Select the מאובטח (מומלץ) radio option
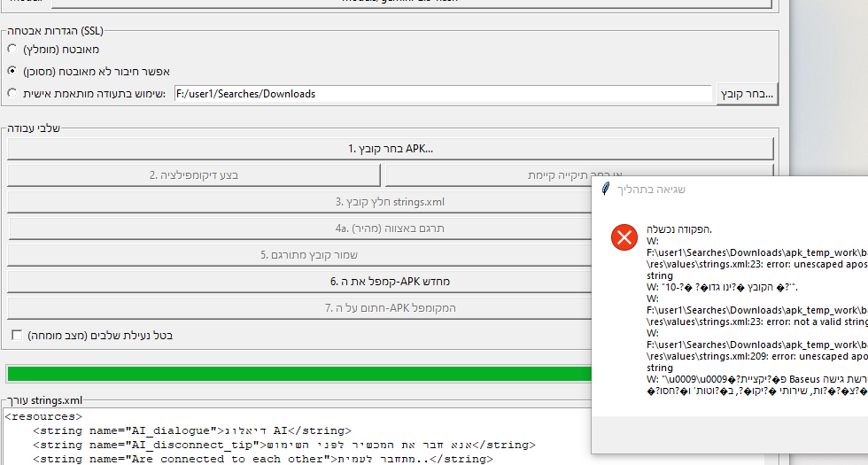 pyautogui.click(x=12, y=49)
